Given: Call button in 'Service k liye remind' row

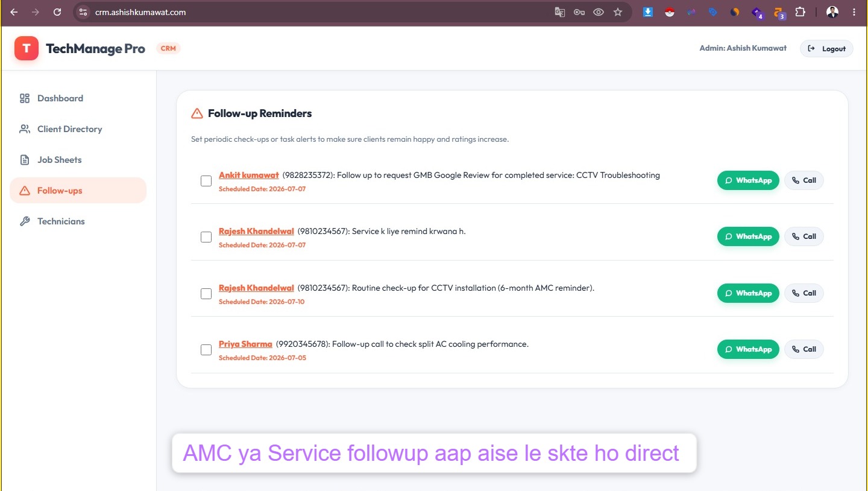Looking at the screenshot, I should 804,236.
